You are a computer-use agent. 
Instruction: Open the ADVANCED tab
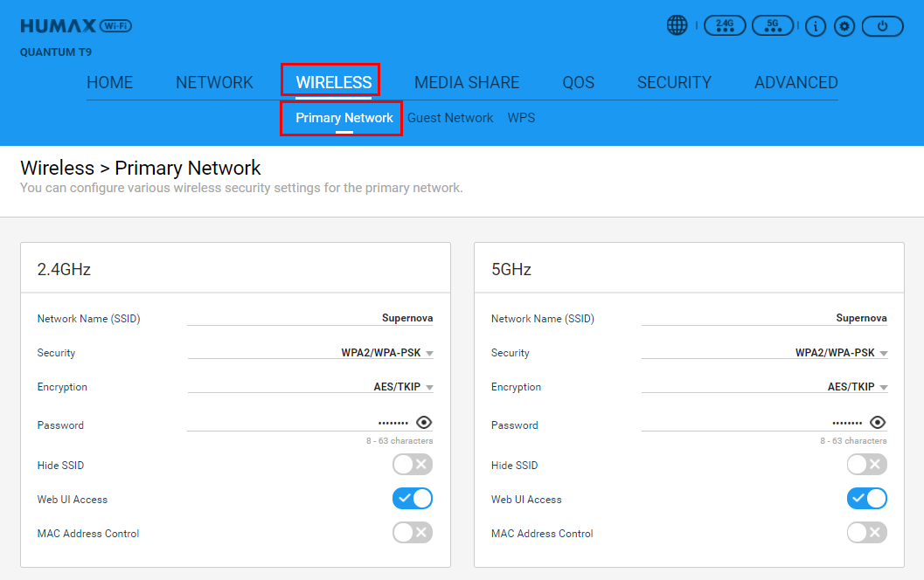click(x=796, y=82)
